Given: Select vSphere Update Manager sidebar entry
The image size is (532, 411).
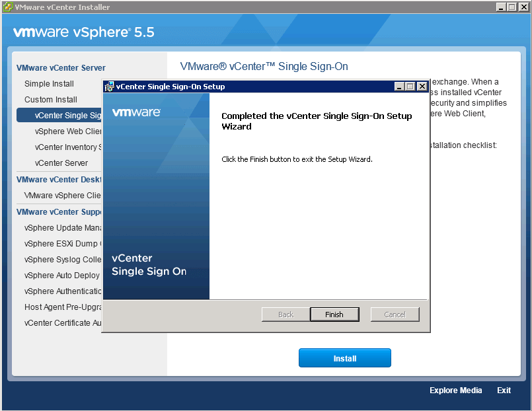Looking at the screenshot, I should coord(63,227).
